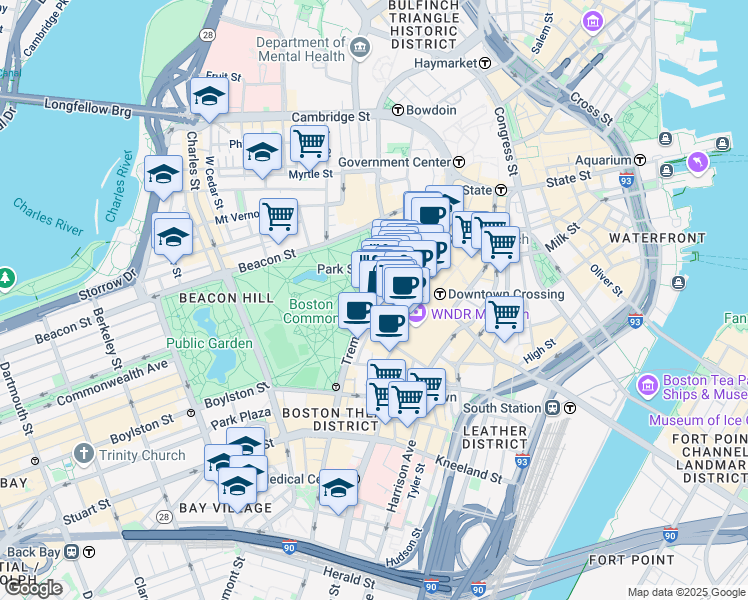Click the coffee marker on Boston Common edge
Viewport: 748px width, 600px height.
[357, 314]
